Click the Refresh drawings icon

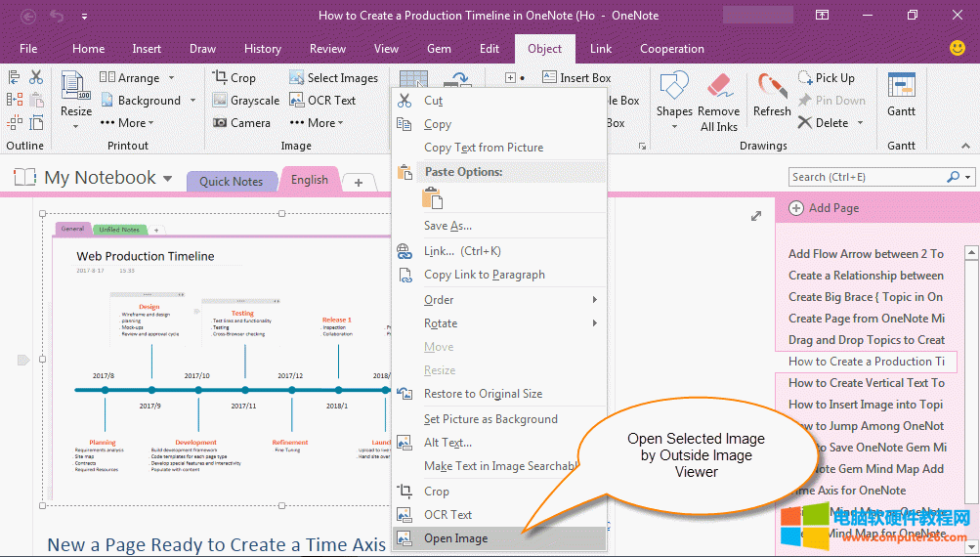(772, 88)
